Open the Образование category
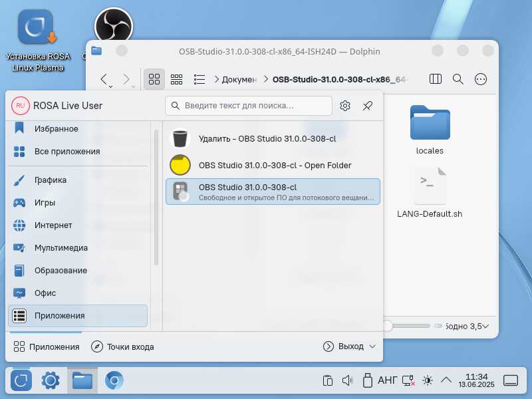 (x=78, y=271)
